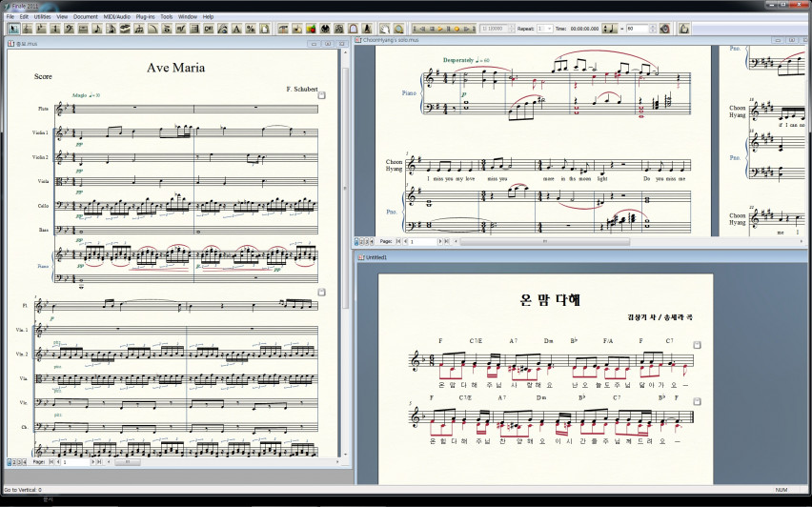Stop playback with the Stop button

[x=432, y=29]
